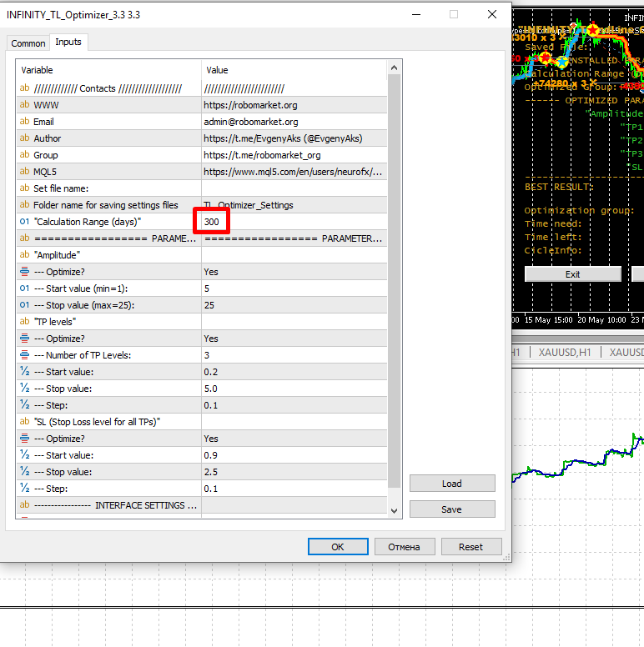
Task: Click the integer icon beside Start value (min=1)
Action: point(24,288)
